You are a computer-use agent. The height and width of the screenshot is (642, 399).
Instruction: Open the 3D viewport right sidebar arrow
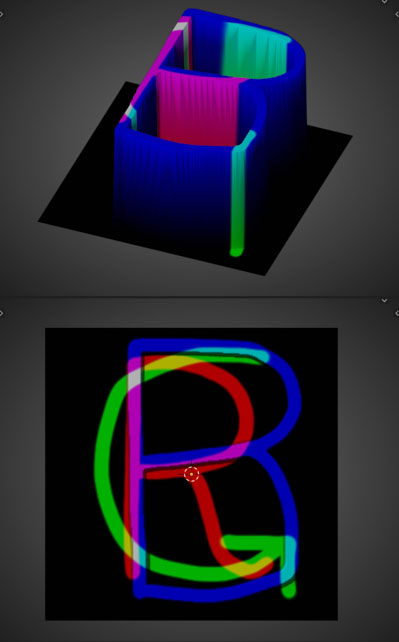tap(397, 14)
